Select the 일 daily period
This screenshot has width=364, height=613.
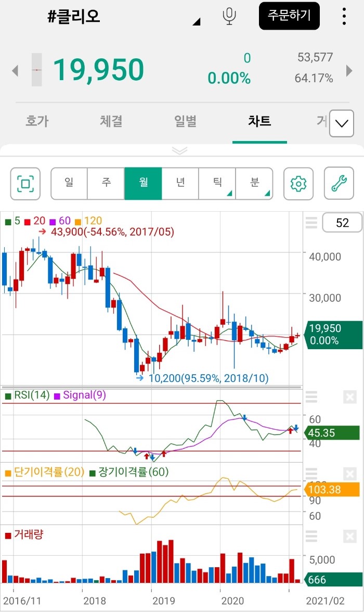(x=69, y=184)
